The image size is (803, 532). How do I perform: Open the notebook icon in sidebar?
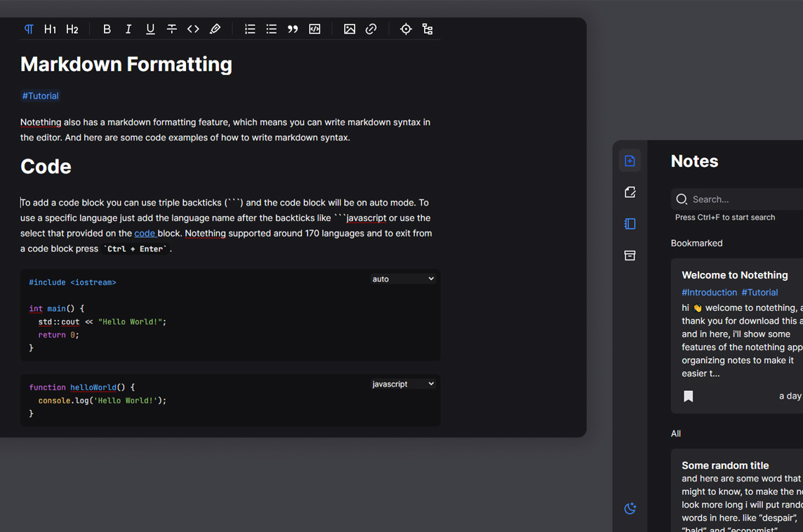[630, 224]
